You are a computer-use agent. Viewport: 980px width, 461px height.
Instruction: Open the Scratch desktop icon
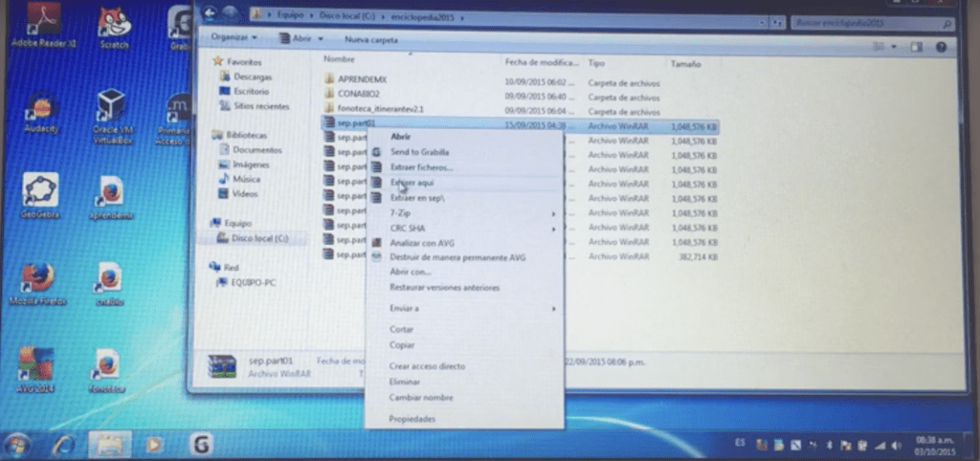click(115, 29)
